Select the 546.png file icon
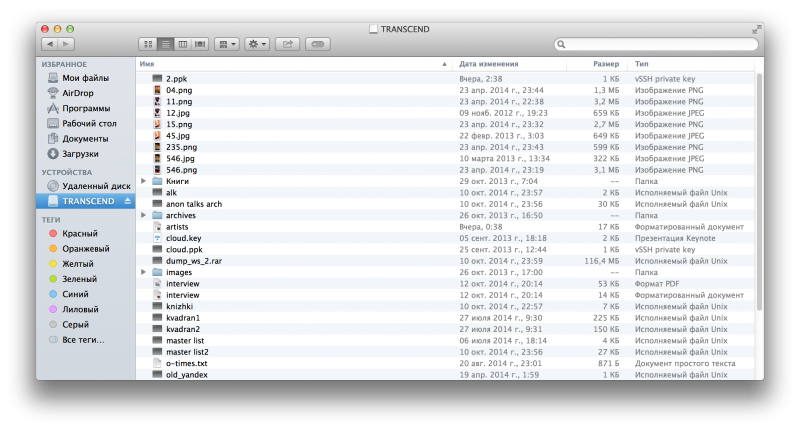The height and width of the screenshot is (430, 800). 157,170
